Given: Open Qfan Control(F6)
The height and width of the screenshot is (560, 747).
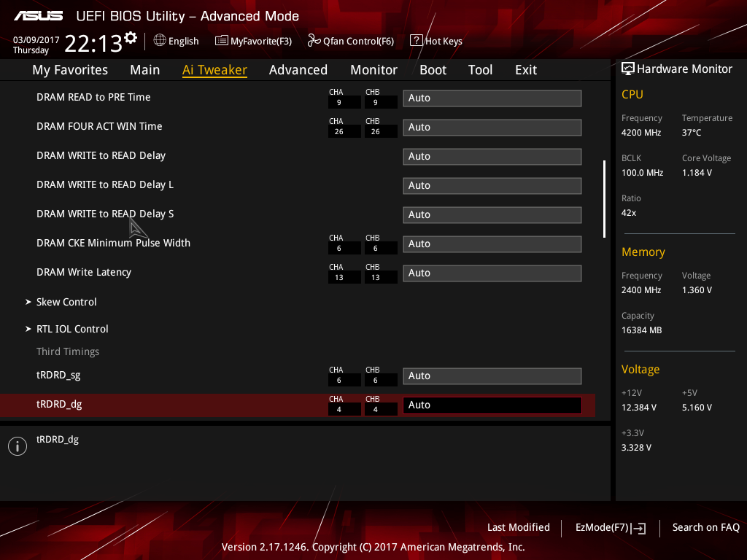Looking at the screenshot, I should click(358, 42).
